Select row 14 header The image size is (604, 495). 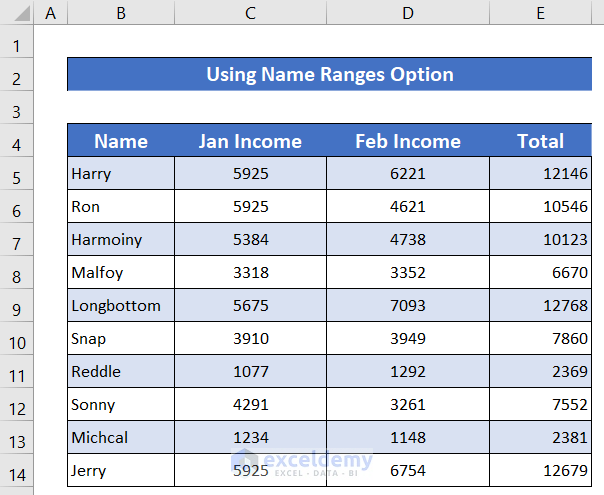pos(17,471)
